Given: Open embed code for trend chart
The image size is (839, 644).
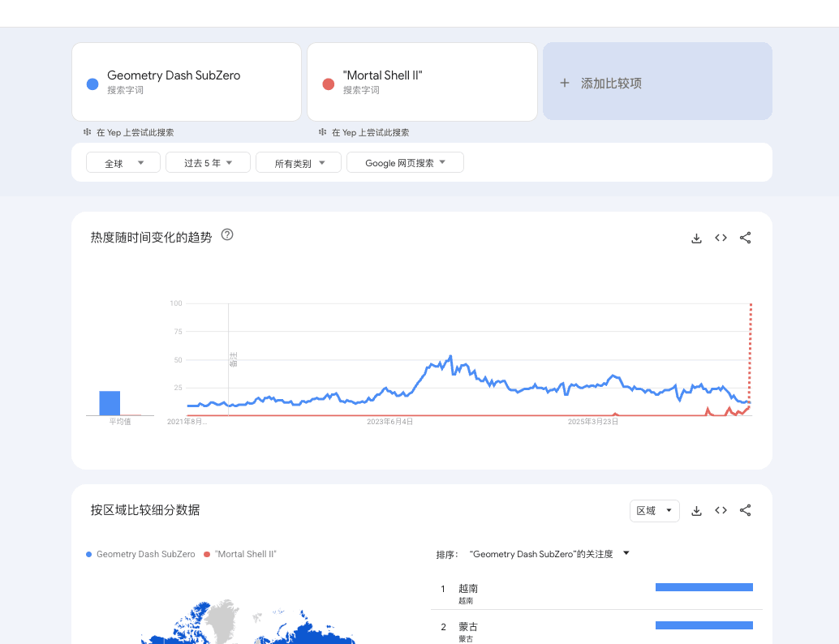Looking at the screenshot, I should pyautogui.click(x=721, y=238).
